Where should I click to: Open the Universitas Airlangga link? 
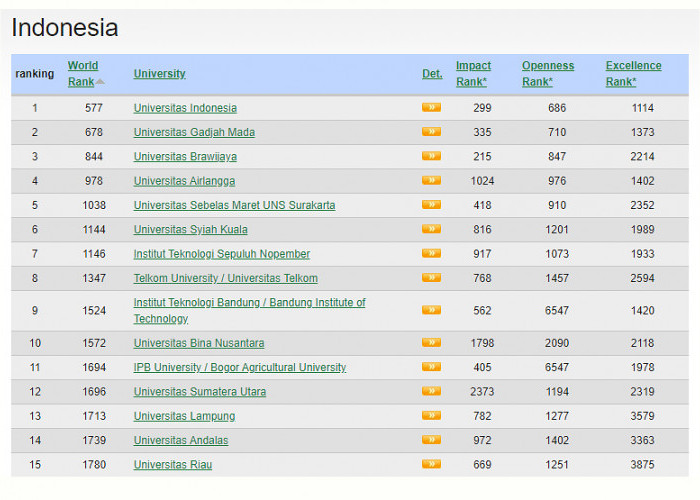(x=184, y=181)
